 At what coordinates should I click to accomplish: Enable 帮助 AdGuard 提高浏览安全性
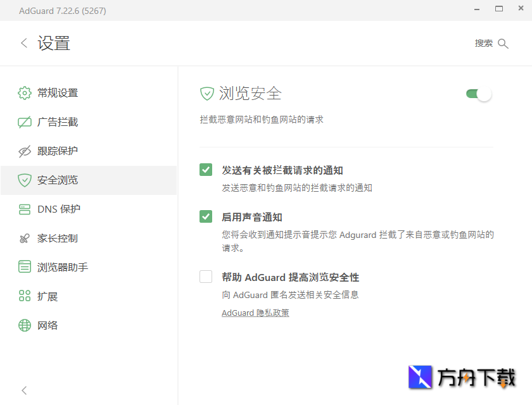(206, 277)
